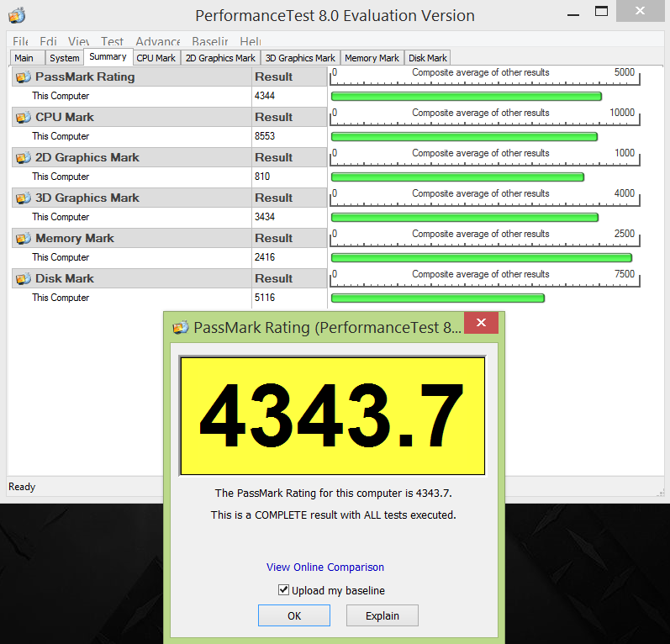Click the 3D Graphics Mark green result bar
670x644 pixels.
(465, 218)
